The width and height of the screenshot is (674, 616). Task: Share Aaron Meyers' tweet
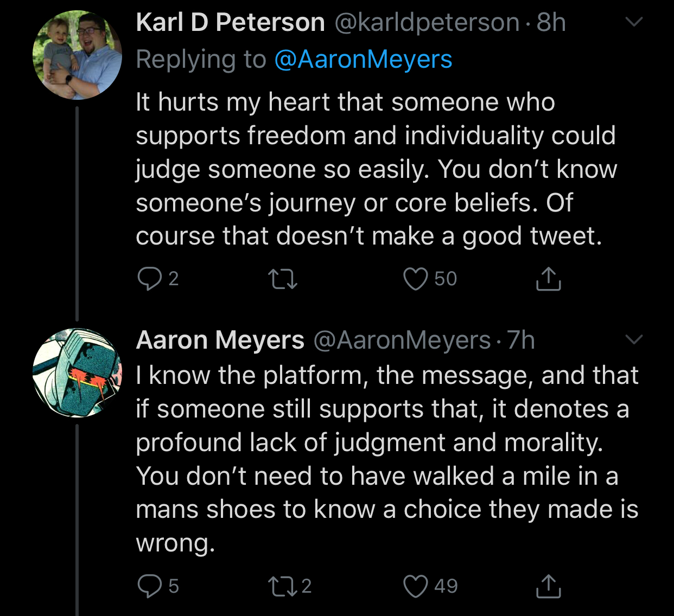(548, 586)
